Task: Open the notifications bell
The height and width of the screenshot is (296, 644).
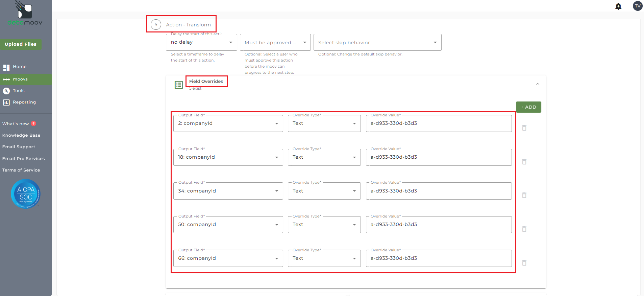Action: [618, 6]
